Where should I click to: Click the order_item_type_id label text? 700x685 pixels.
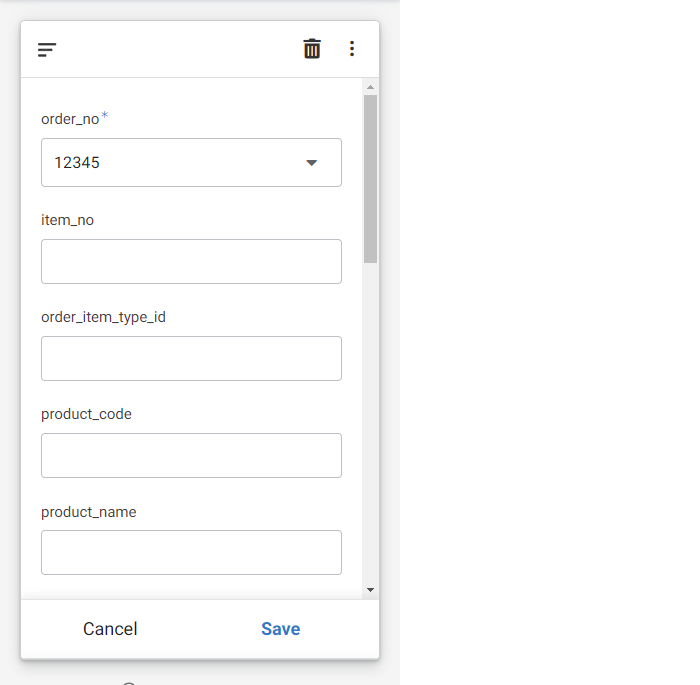click(103, 317)
